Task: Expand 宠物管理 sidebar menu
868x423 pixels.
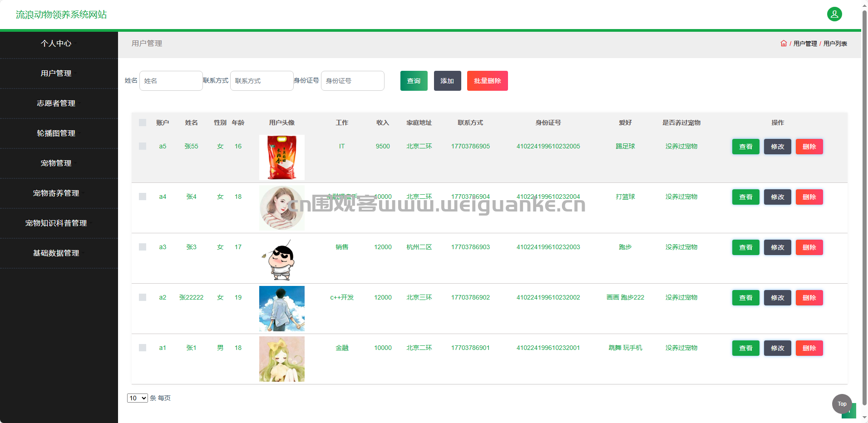Action: click(59, 163)
